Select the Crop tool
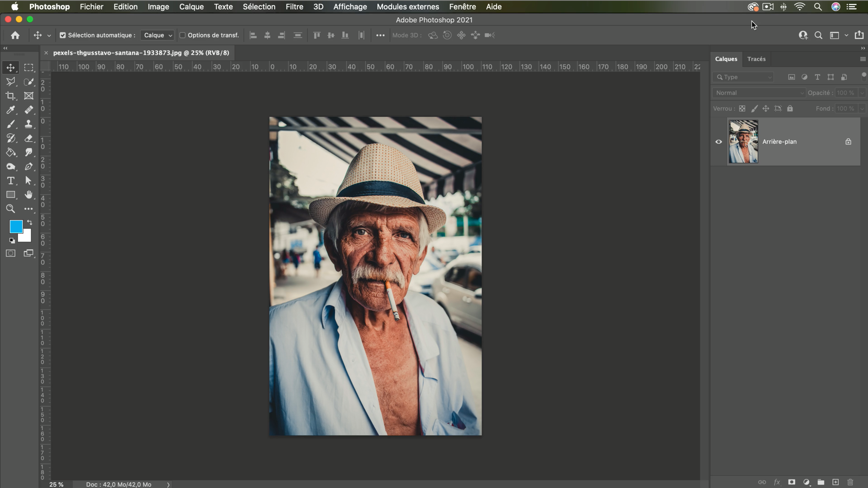The width and height of the screenshot is (868, 488). (10, 96)
